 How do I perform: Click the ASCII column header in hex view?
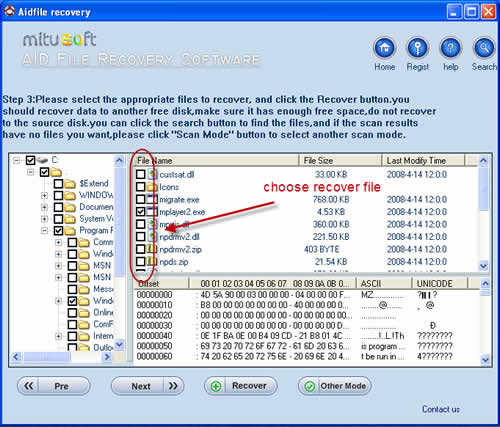point(384,283)
